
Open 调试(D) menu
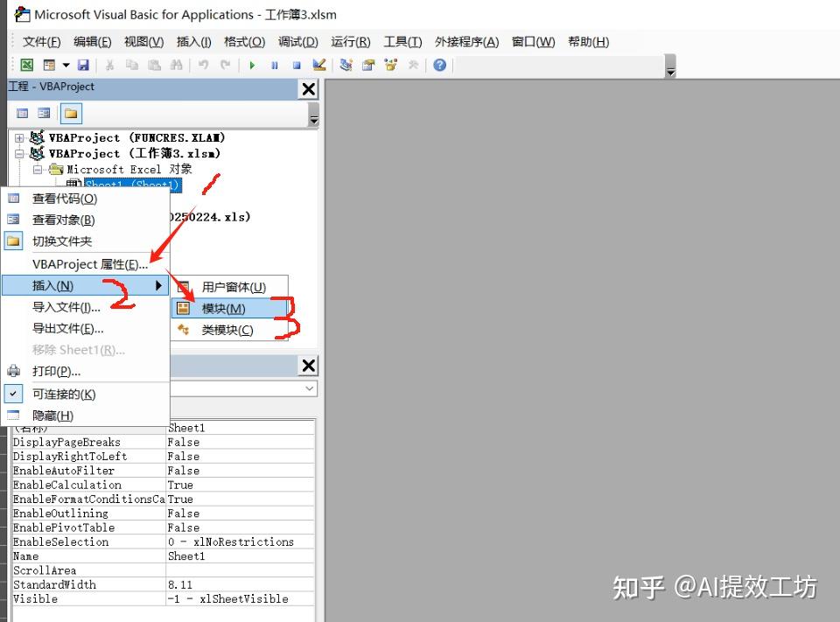297,42
